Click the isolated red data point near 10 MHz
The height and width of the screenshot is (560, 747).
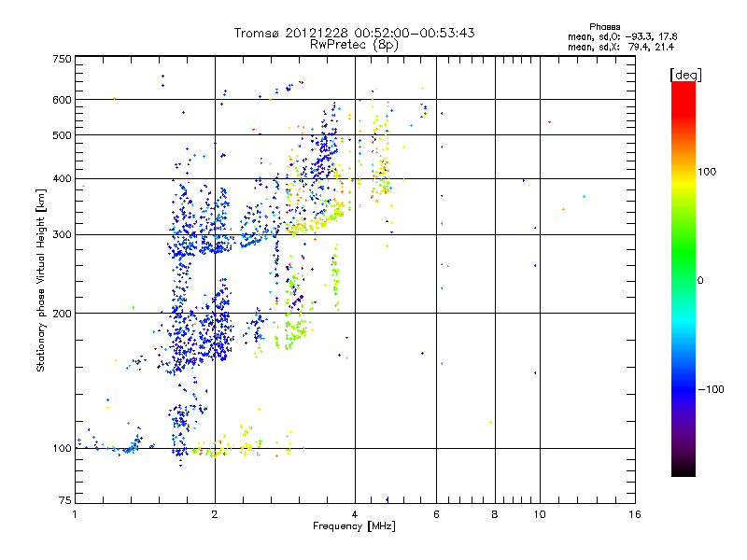click(x=549, y=122)
